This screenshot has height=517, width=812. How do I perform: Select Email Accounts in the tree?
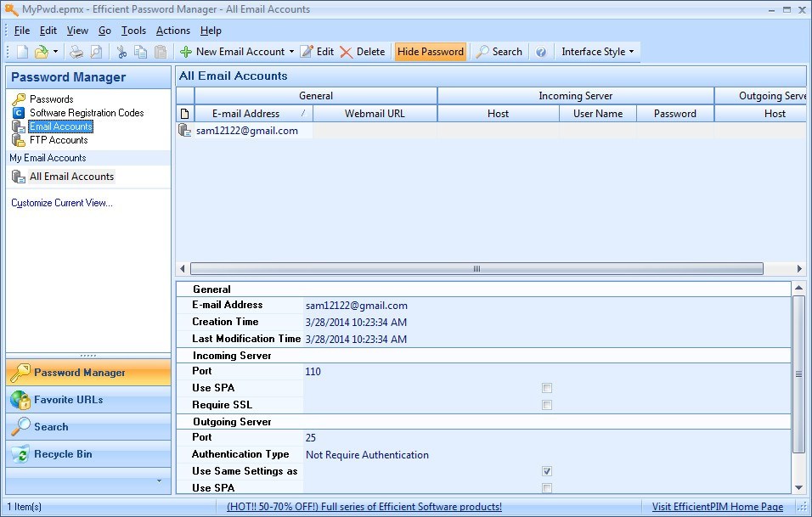(60, 126)
